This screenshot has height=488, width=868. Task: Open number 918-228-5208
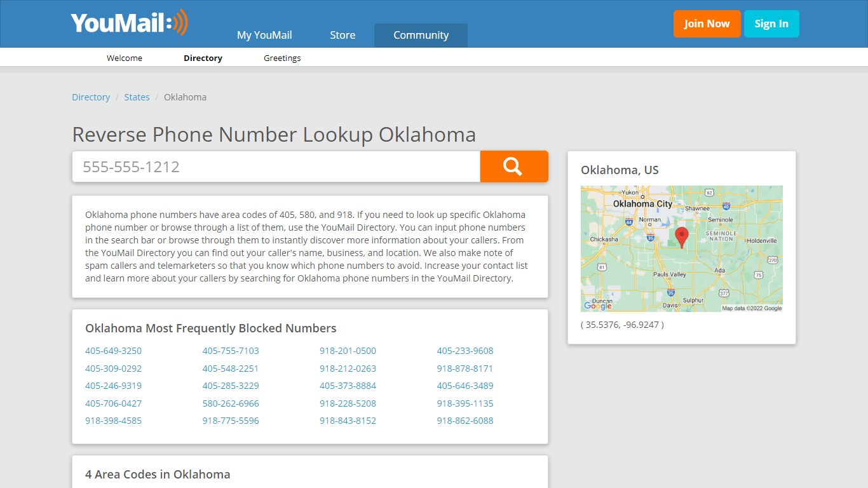pos(348,403)
